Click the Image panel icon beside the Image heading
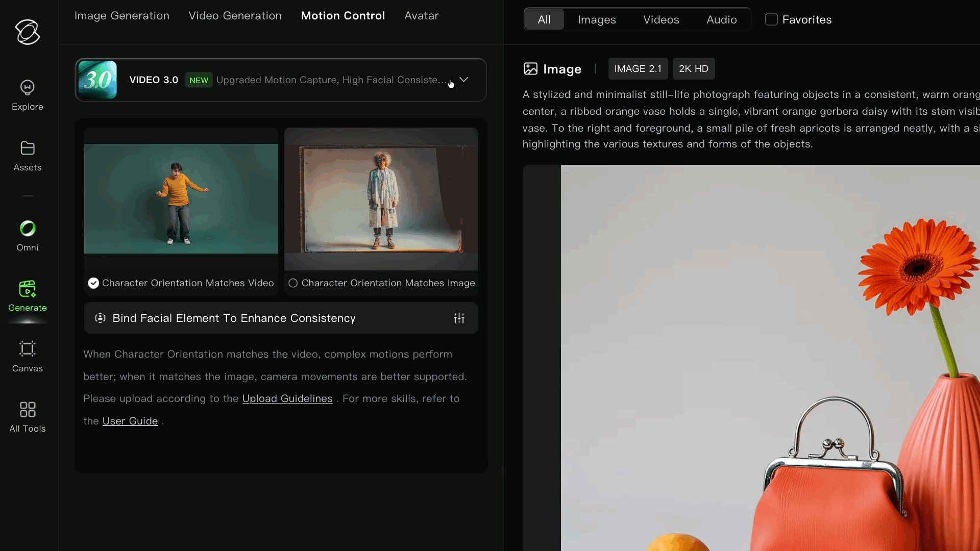The width and height of the screenshot is (980, 551). [531, 69]
